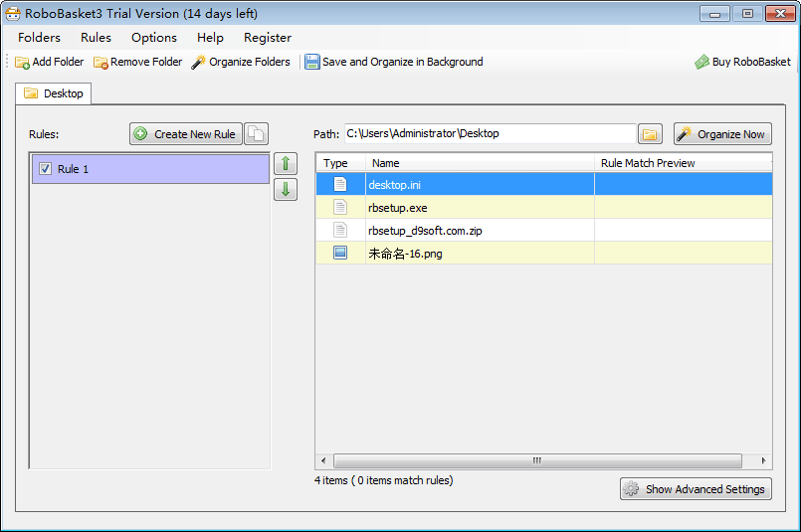Select Rule 1 in rules list

[x=150, y=168]
